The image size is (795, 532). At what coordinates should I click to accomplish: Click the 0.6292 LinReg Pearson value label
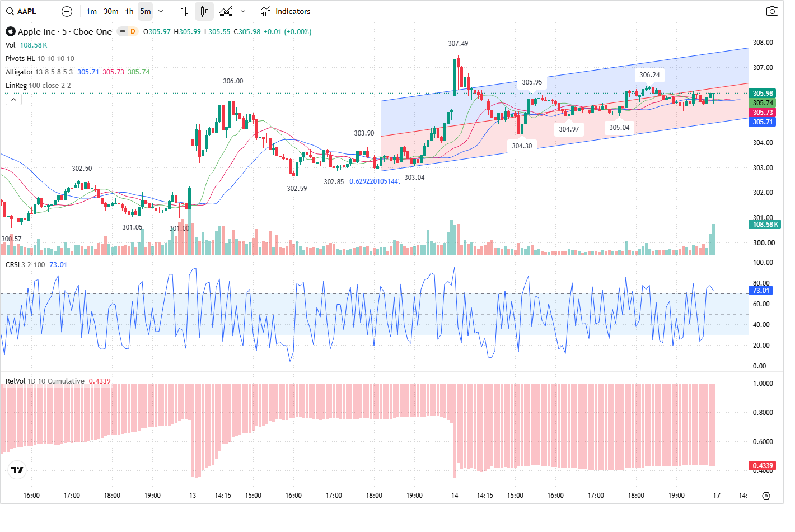pos(375,181)
